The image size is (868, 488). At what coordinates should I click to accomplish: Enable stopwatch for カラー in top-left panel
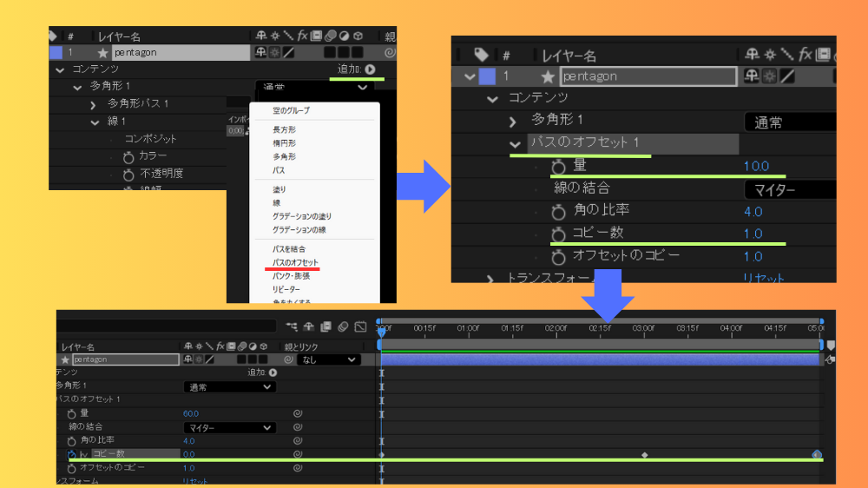click(128, 156)
